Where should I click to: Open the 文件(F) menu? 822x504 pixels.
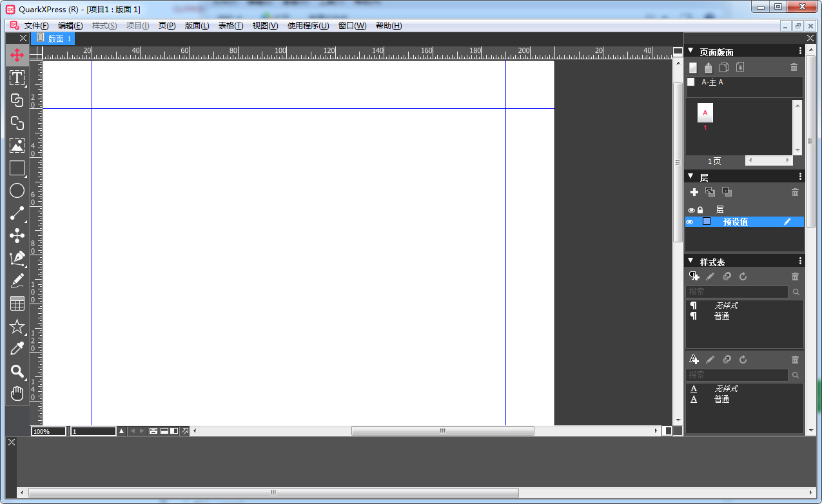[x=36, y=26]
